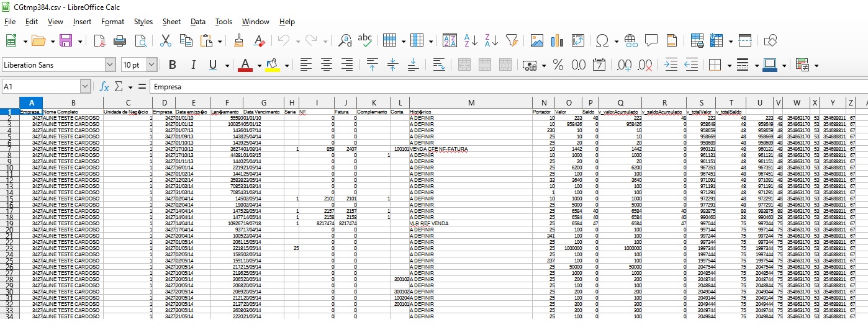This screenshot has height=335, width=868.
Task: Add a decimal place
Action: click(624, 65)
